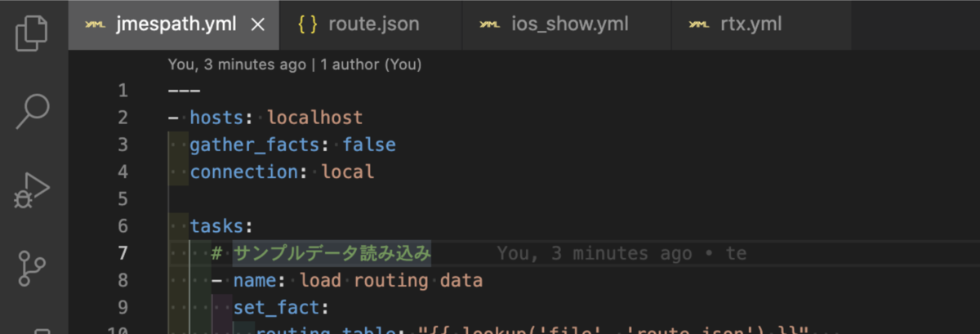Click YAML icon on jmespath.yml tab

[x=96, y=24]
